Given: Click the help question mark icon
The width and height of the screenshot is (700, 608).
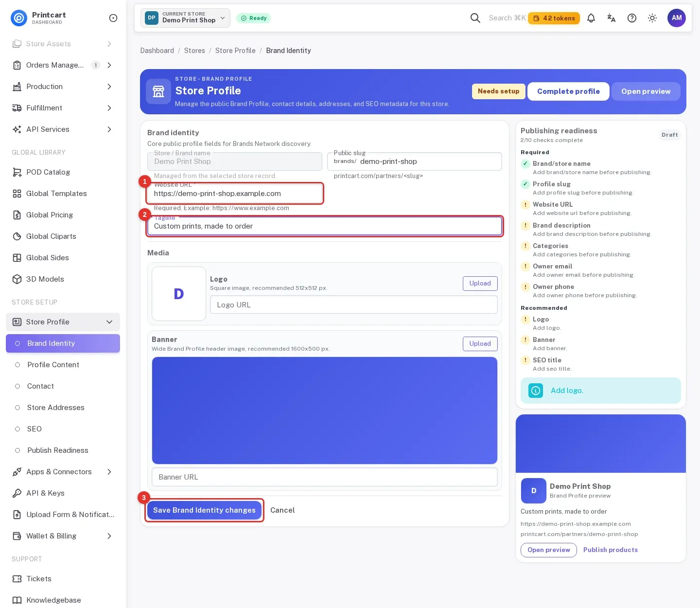Looking at the screenshot, I should [x=632, y=18].
